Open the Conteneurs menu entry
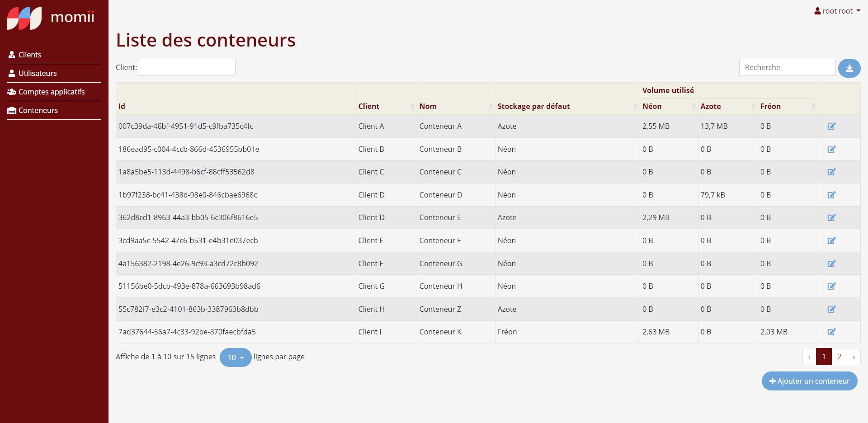 pos(54,110)
